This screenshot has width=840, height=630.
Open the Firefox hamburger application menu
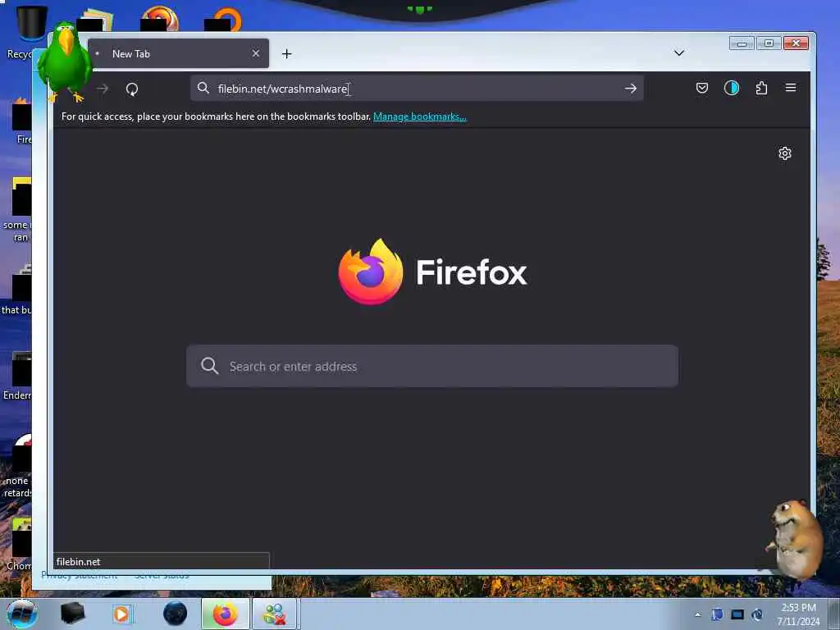point(791,88)
